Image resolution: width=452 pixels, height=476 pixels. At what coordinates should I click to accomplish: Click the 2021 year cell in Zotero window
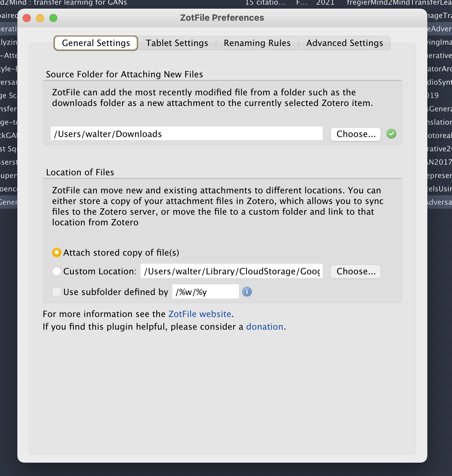click(x=325, y=3)
